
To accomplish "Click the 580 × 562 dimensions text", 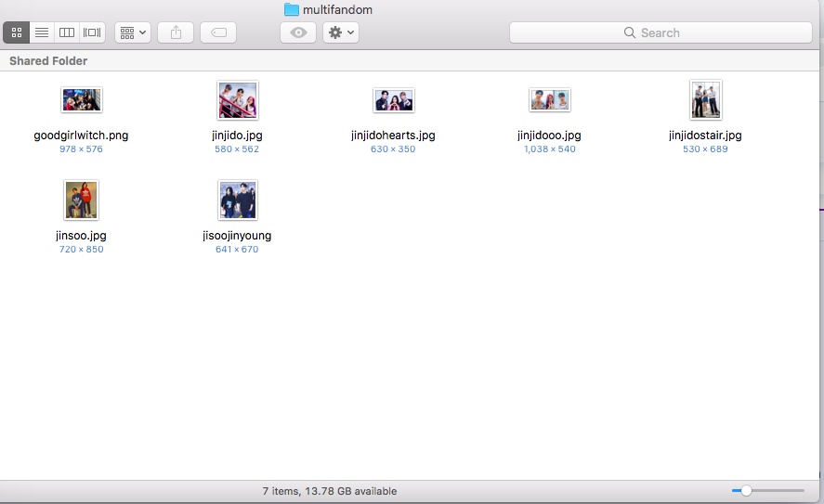I will 237,149.
